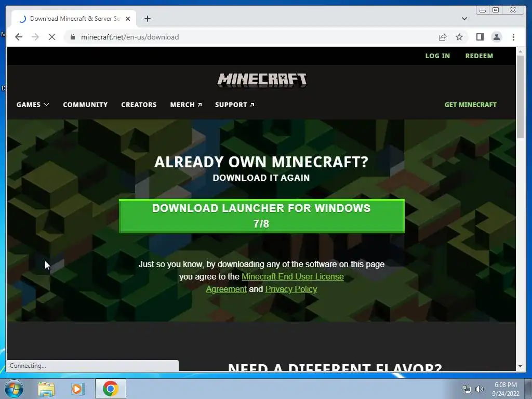This screenshot has width=532, height=399.
Task: Restore down the Chrome window
Action: point(496,10)
